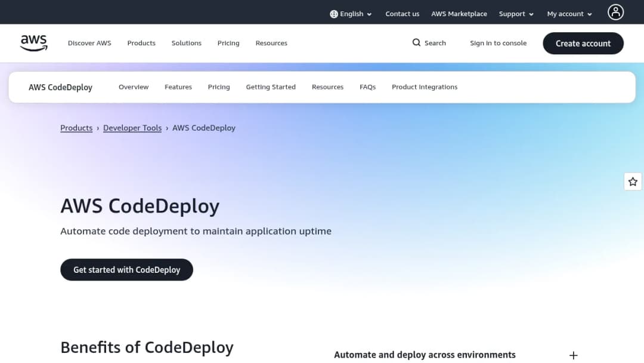Screen dimensions: 644x363
Task: Click the magnifying glass search icon
Action: [416, 43]
